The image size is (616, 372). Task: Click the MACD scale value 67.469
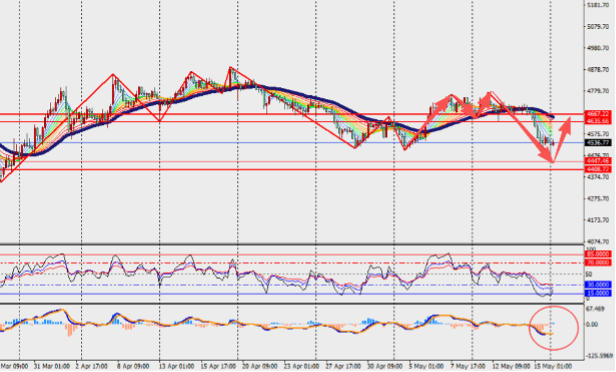point(595,309)
